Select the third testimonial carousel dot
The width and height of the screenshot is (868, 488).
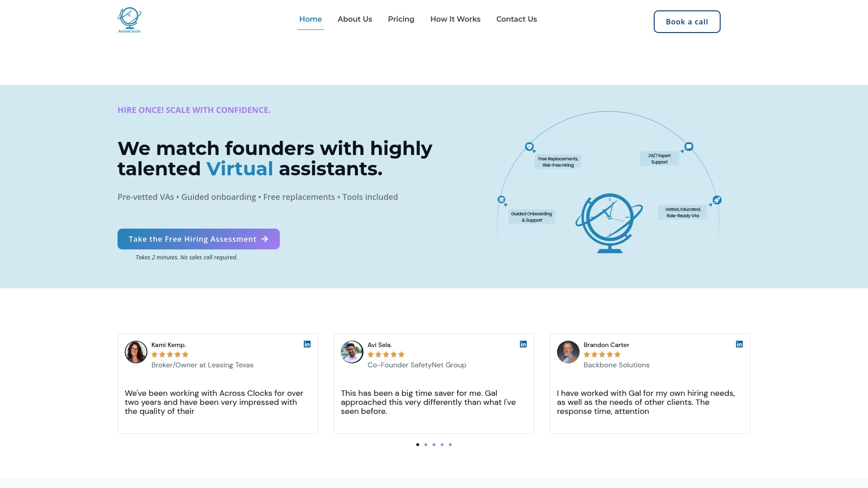pyautogui.click(x=434, y=445)
